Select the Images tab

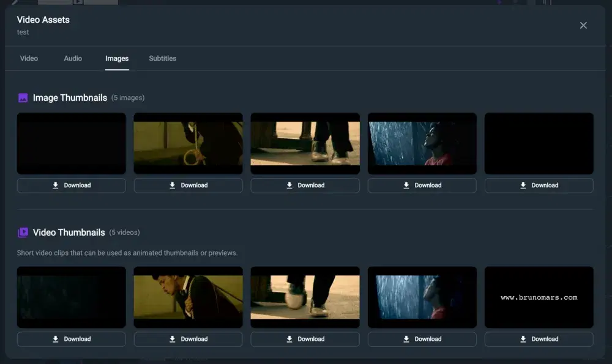click(117, 59)
